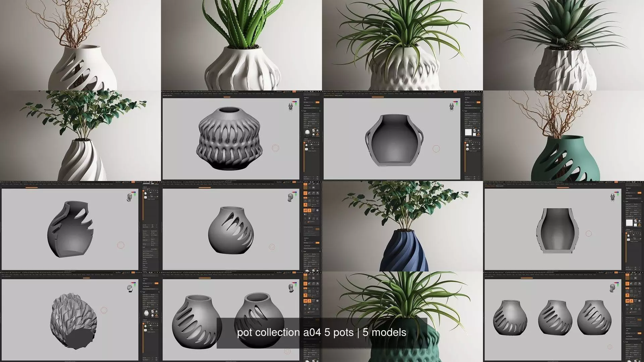This screenshot has height=362, width=644.
Task: Toggle orange Activate Symmetry button beside three-pots viewport
Action: click(639, 320)
